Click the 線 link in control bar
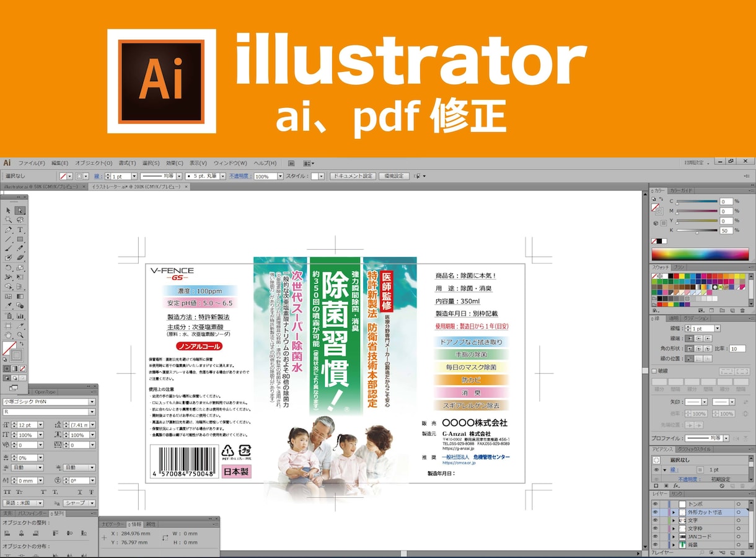756x558 pixels. tap(98, 176)
